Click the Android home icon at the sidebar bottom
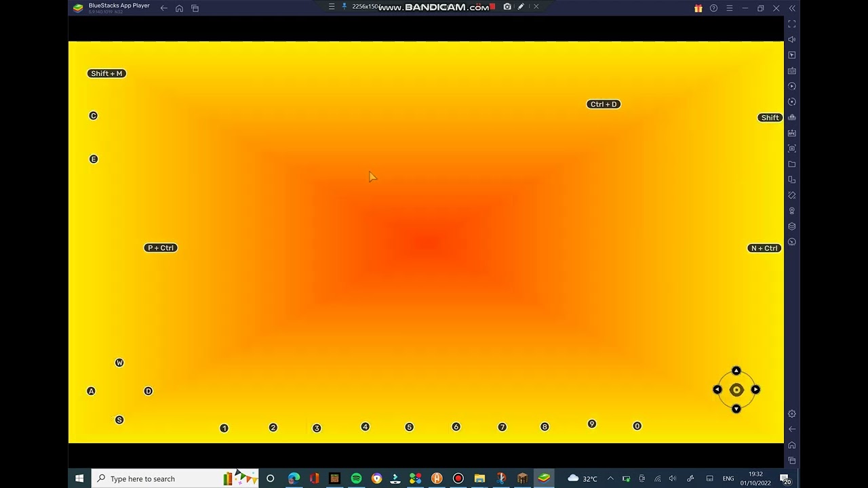 point(791,445)
